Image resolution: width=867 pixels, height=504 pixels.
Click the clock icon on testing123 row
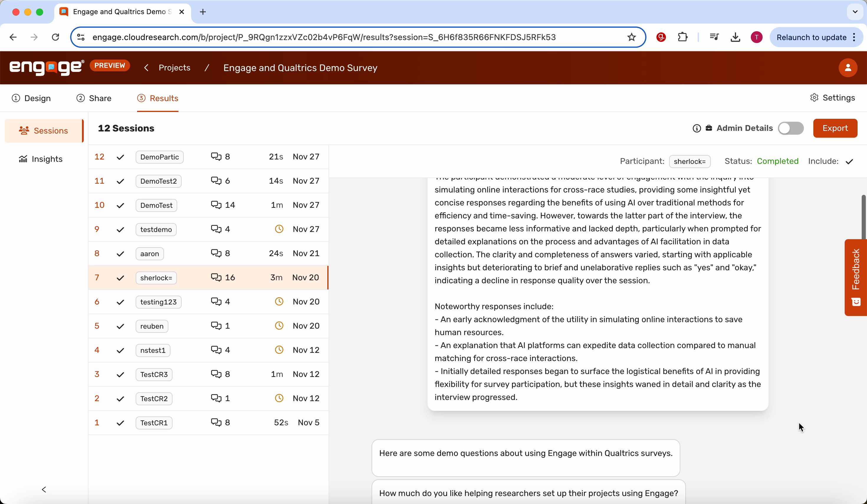pyautogui.click(x=279, y=302)
